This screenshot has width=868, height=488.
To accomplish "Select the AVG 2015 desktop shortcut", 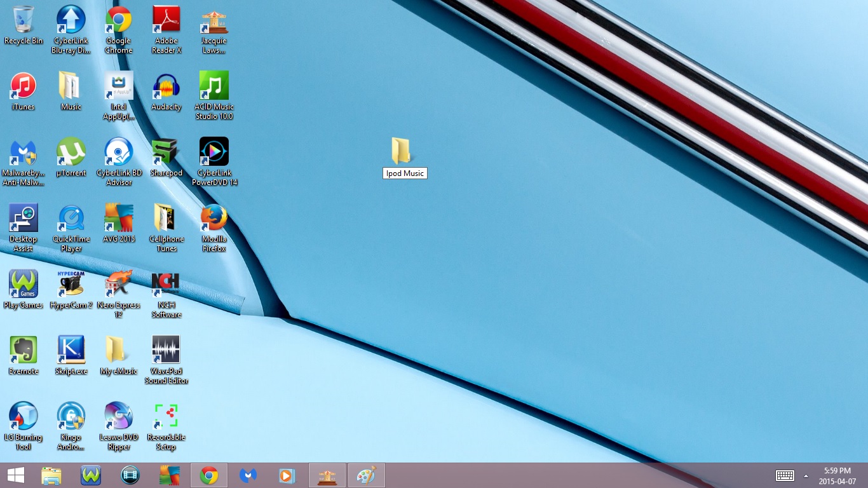I will click(119, 224).
